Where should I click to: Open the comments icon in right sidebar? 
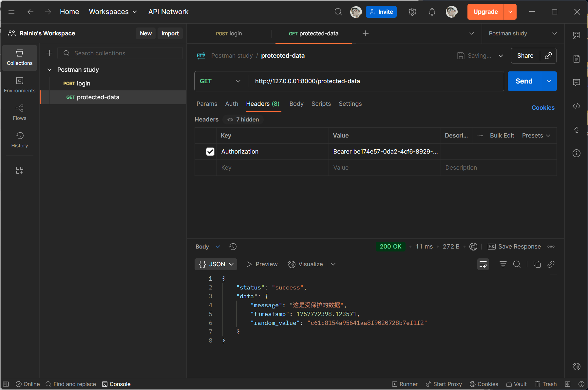pos(577,82)
